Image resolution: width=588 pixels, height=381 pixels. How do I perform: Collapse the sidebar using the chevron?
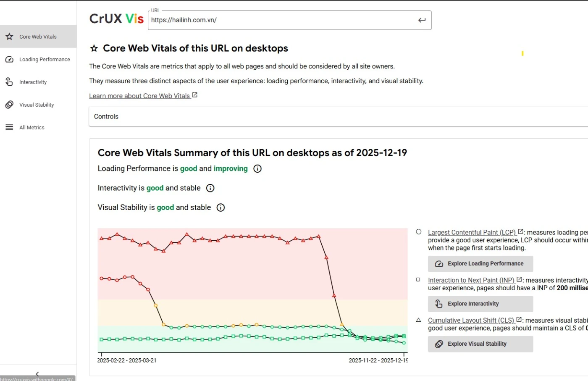[37, 373]
